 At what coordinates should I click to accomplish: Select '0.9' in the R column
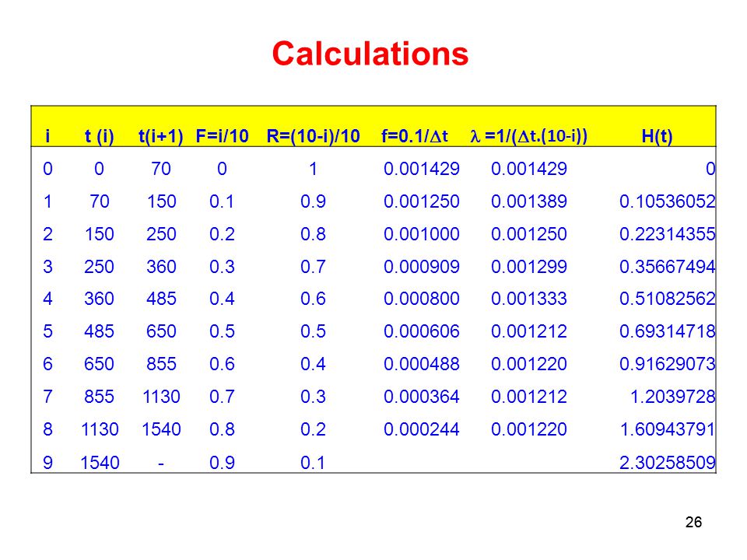tap(313, 201)
